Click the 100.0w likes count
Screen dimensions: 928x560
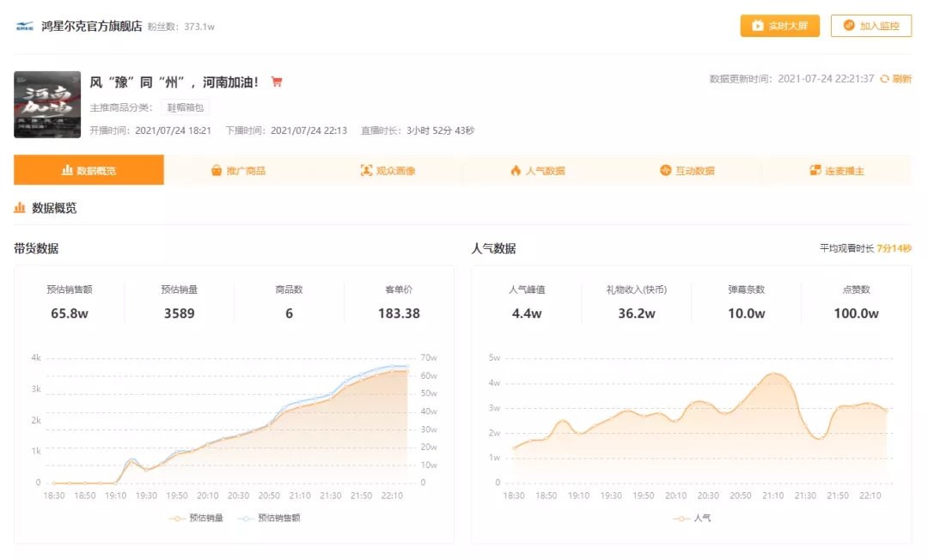click(857, 313)
